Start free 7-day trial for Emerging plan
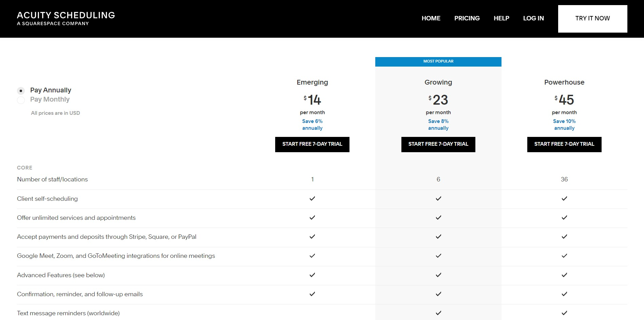 click(312, 144)
